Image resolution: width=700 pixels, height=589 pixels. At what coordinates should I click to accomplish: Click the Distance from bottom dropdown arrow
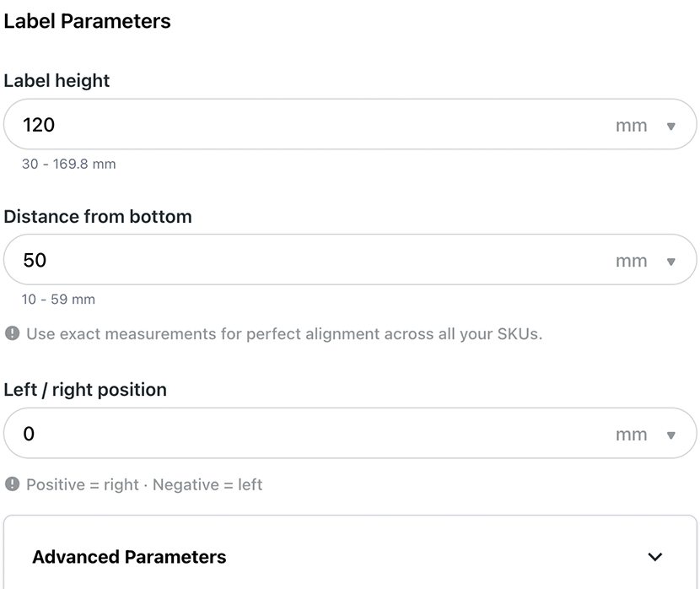(671, 261)
